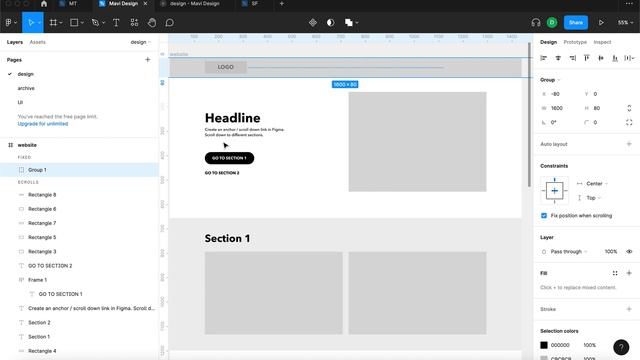Switch to the Inspect tab
This screenshot has height=360, width=640.
click(x=602, y=42)
